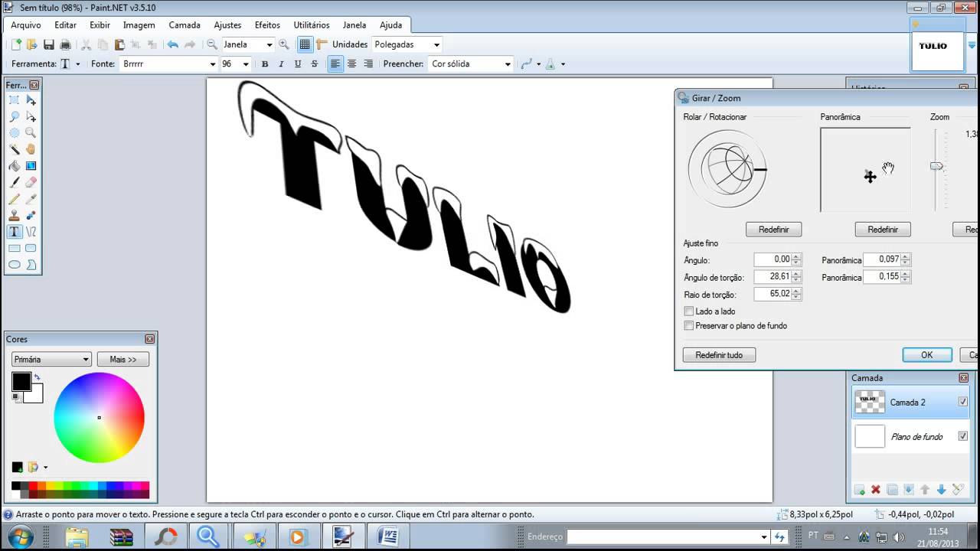Toggle the pixel grid icon
This screenshot has height=551, width=980.
point(305,44)
